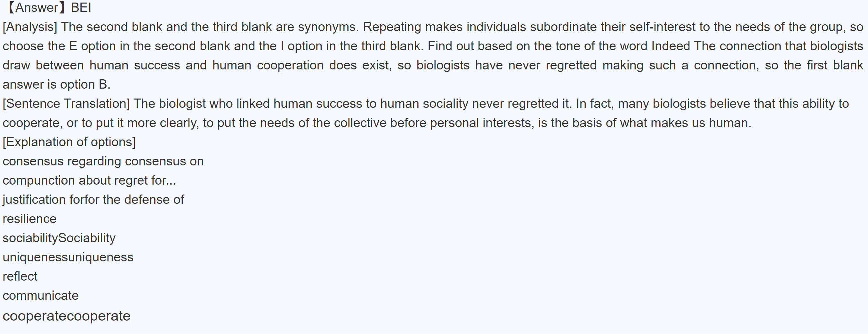Click the "justification for" option line
Screen dimensions: 868x334
tap(93, 200)
